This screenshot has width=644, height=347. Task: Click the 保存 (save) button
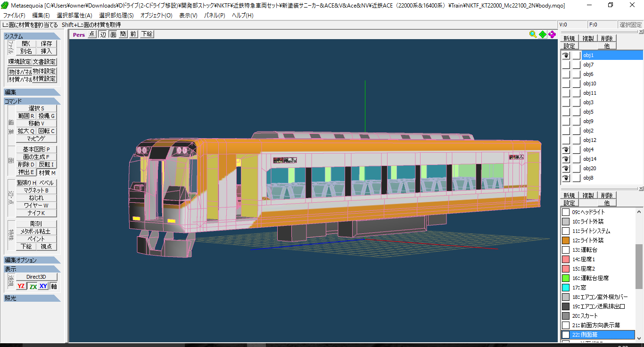tap(46, 43)
